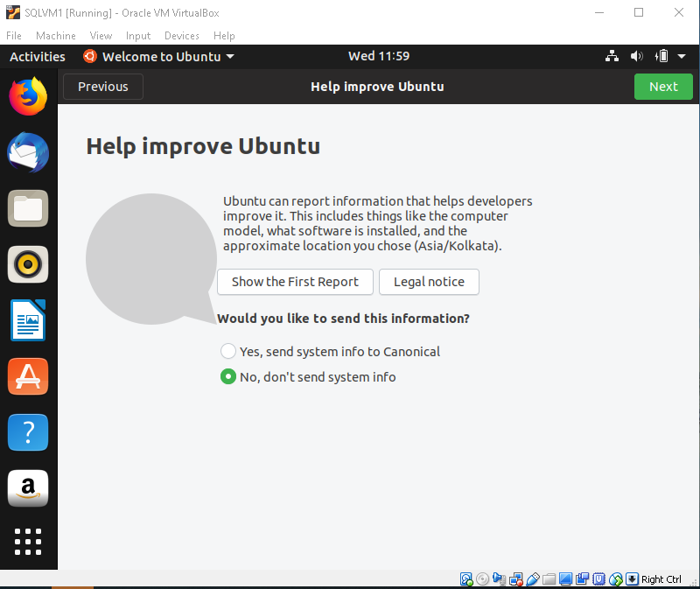Go back with the Previous button

tap(103, 87)
